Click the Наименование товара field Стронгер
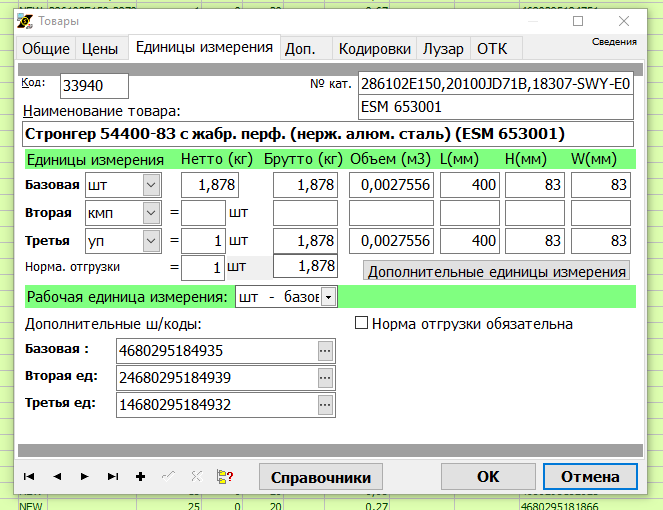This screenshot has height=510, width=663. click(328, 134)
